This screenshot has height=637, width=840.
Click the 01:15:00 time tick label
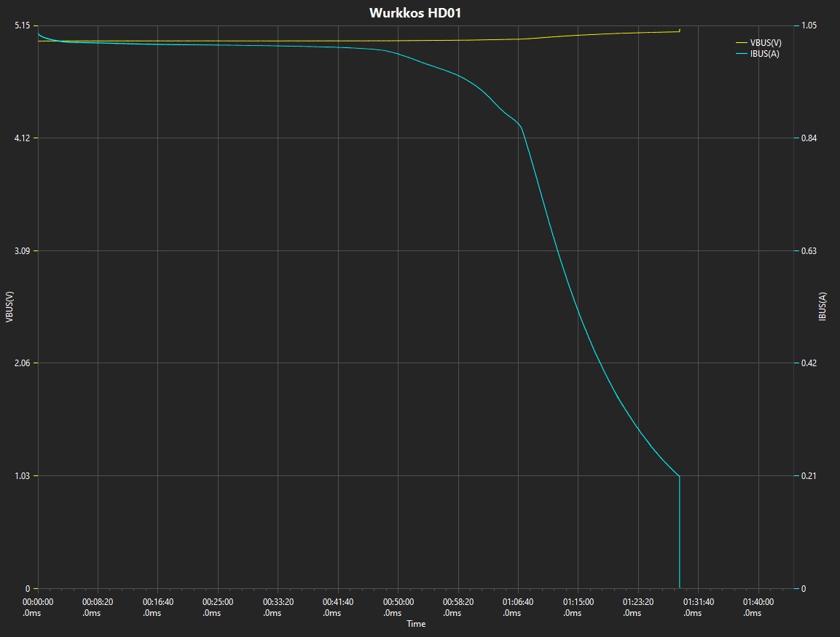click(x=578, y=607)
